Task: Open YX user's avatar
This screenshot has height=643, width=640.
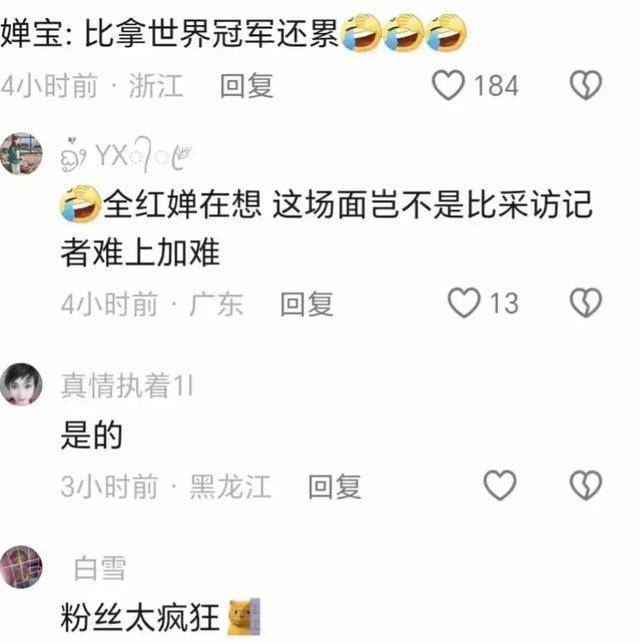Action: click(x=21, y=154)
